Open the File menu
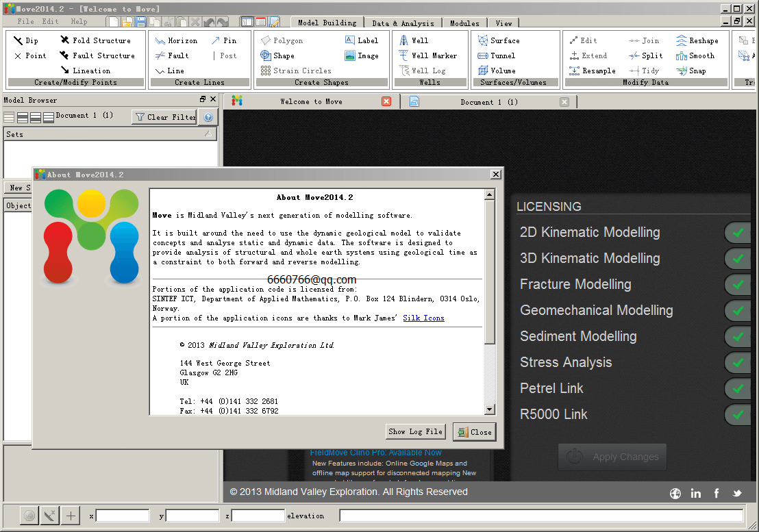The image size is (759, 532). pos(25,22)
